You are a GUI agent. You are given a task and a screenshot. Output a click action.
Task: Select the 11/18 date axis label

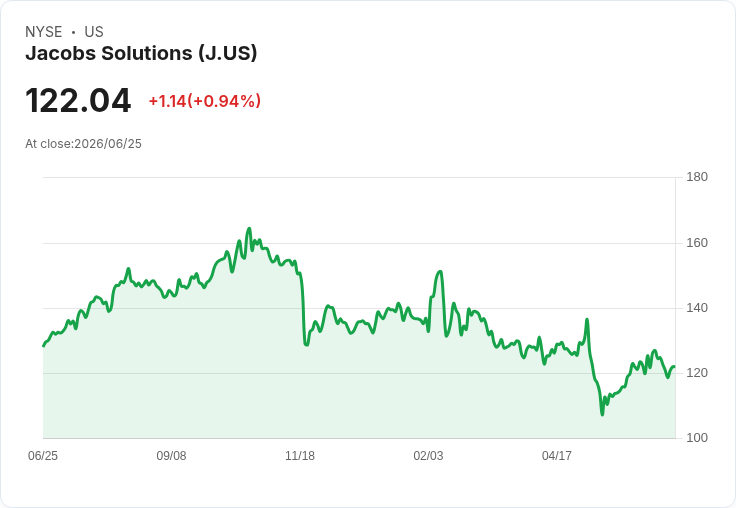tap(300, 455)
